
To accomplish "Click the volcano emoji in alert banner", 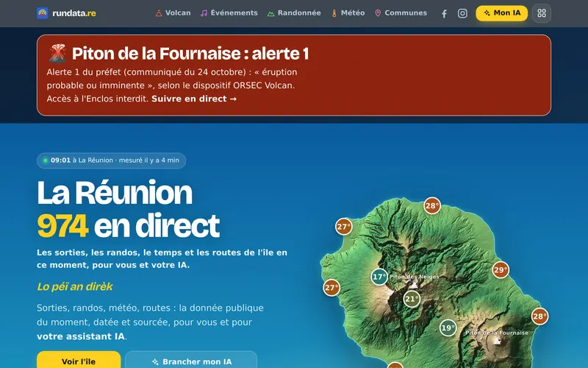I will [57, 53].
